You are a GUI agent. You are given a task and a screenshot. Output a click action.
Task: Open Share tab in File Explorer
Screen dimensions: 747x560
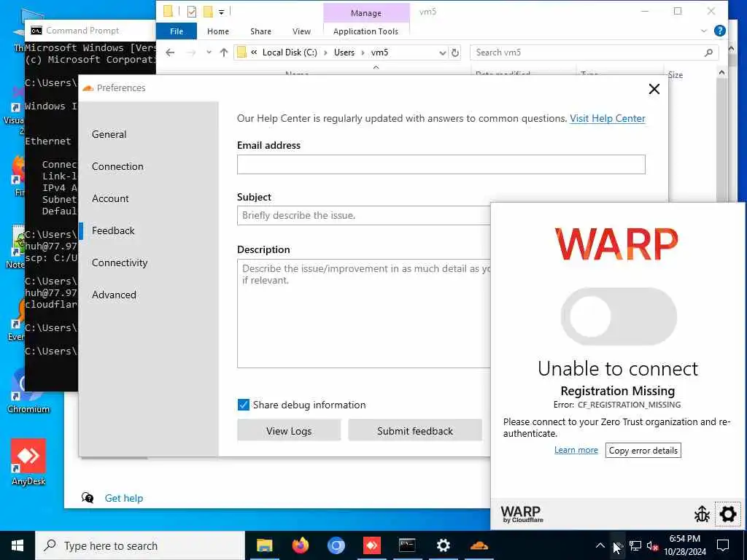pos(260,31)
